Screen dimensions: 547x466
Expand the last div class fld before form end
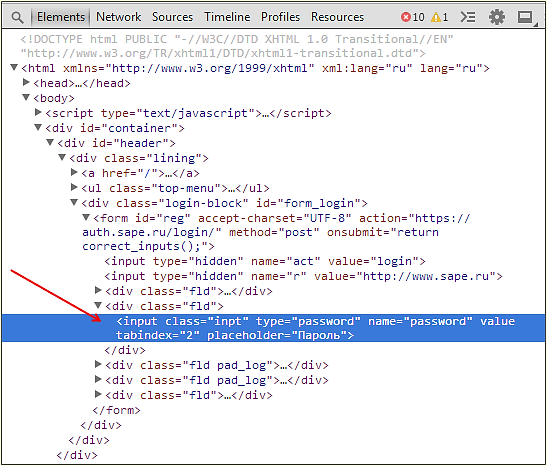tap(98, 394)
